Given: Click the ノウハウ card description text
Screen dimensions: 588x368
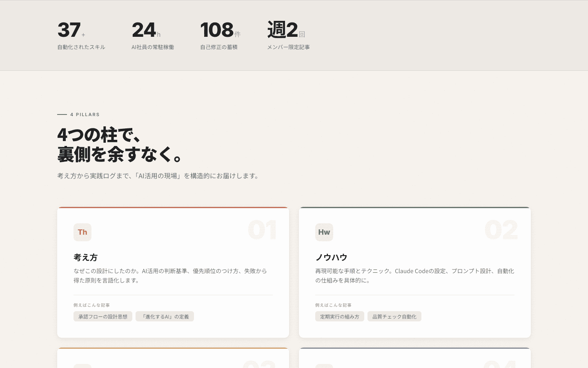Looking at the screenshot, I should [414, 276].
